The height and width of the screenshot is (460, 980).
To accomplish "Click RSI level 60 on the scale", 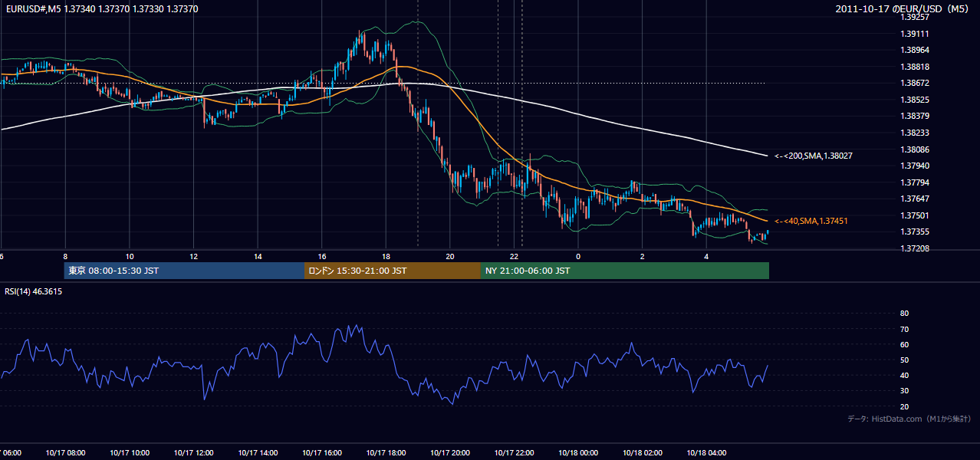I will pyautogui.click(x=904, y=344).
